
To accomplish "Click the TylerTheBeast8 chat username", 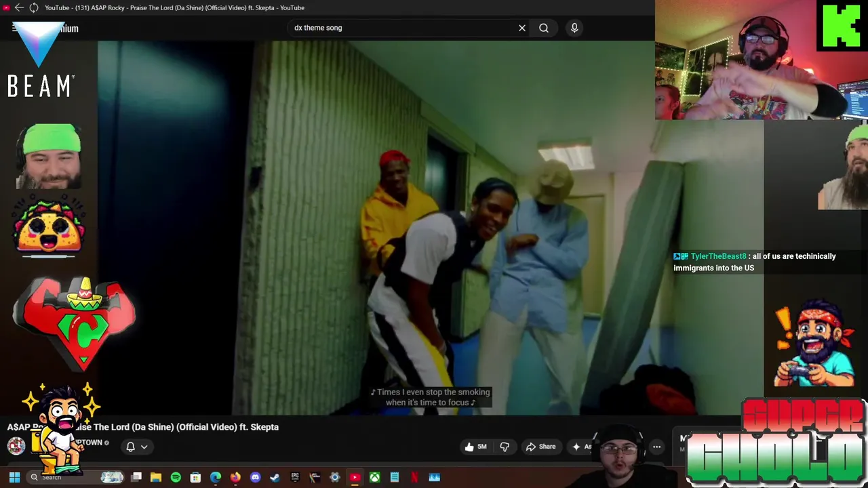I will (x=718, y=256).
